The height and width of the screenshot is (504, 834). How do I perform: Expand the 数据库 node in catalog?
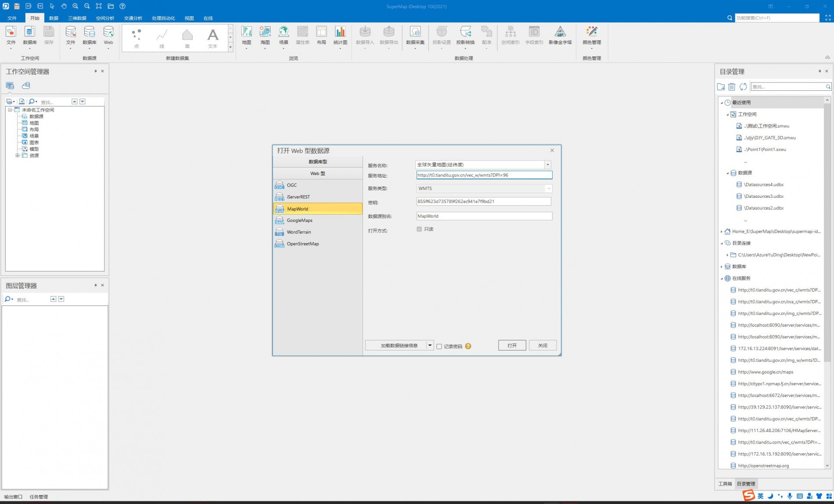[x=722, y=267]
